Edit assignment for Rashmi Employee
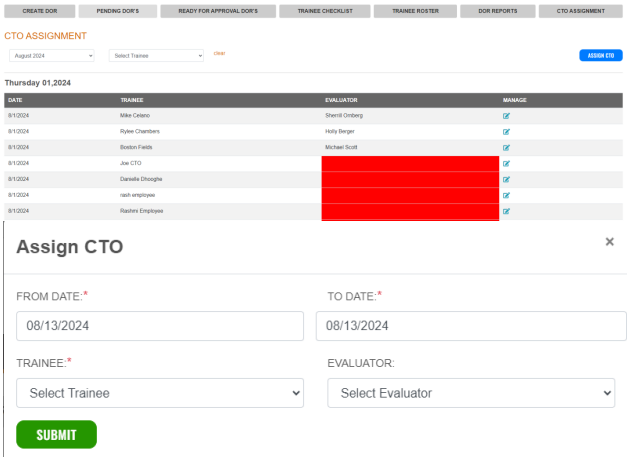The height and width of the screenshot is (457, 631). tap(506, 211)
